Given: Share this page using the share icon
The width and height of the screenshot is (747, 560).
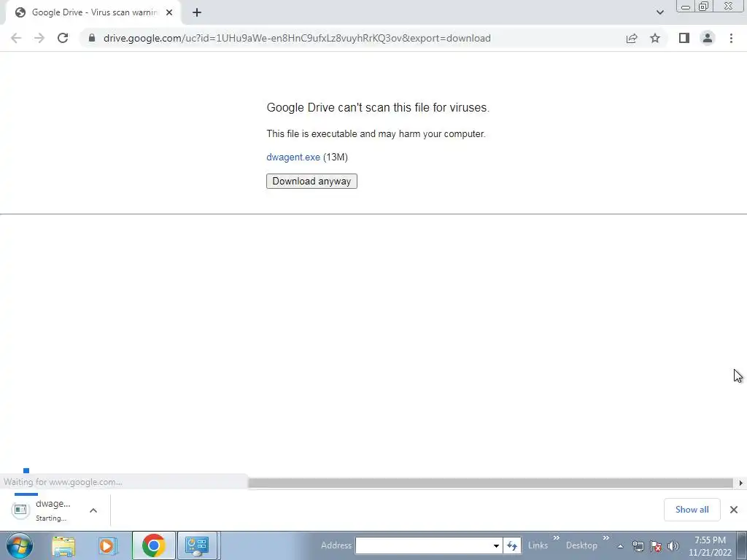Looking at the screenshot, I should pos(632,38).
